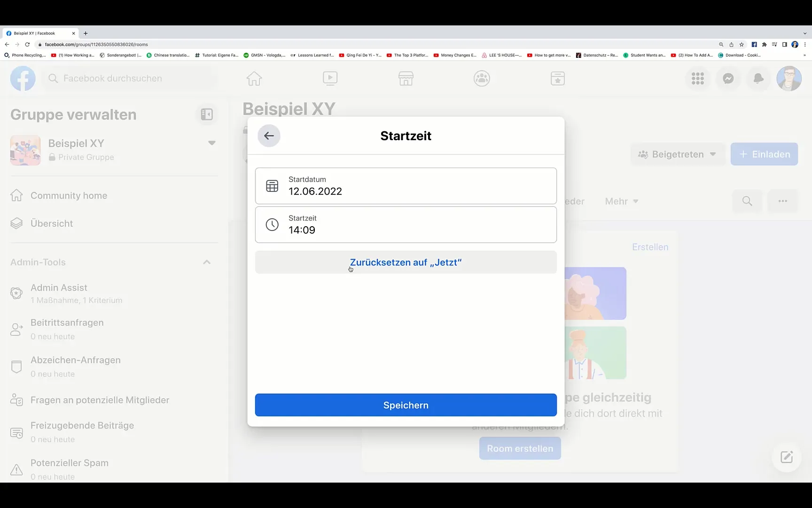The image size is (812, 508).
Task: Click the Erstellen link
Action: [650, 247]
